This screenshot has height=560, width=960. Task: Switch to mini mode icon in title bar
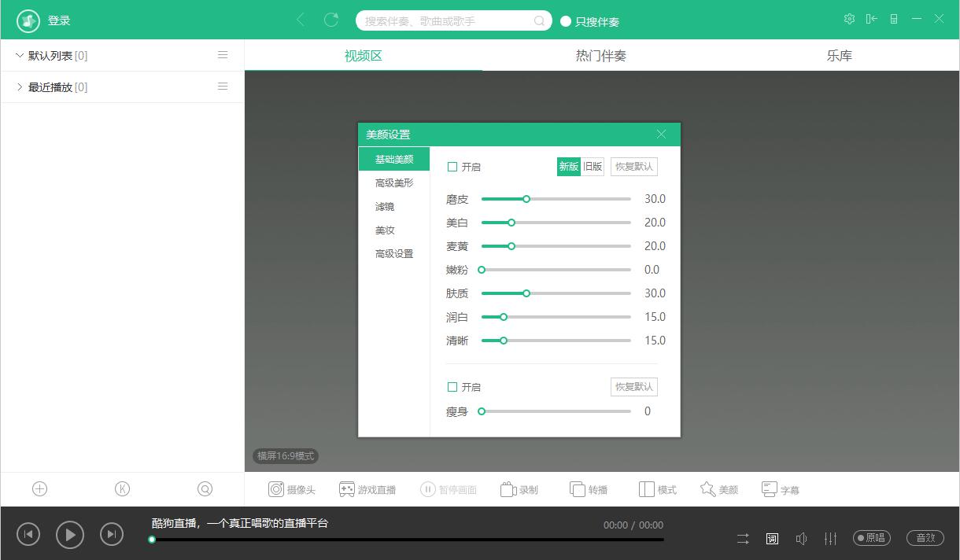(894, 19)
